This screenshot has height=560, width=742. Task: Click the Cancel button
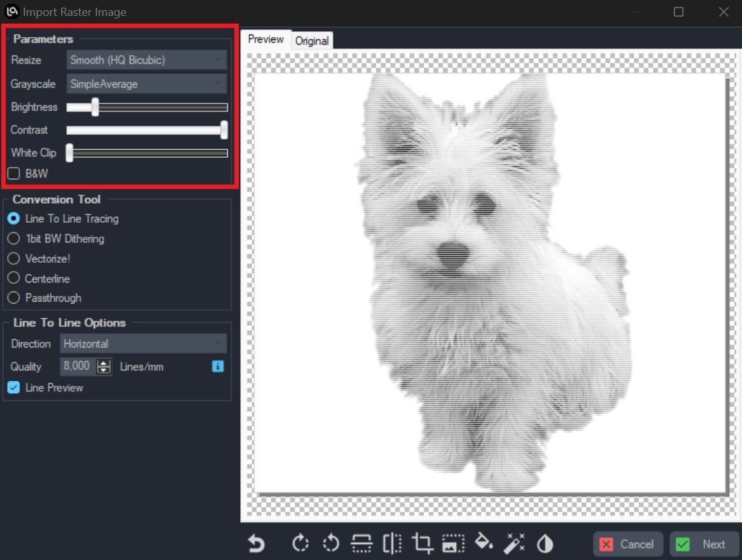tap(627, 544)
